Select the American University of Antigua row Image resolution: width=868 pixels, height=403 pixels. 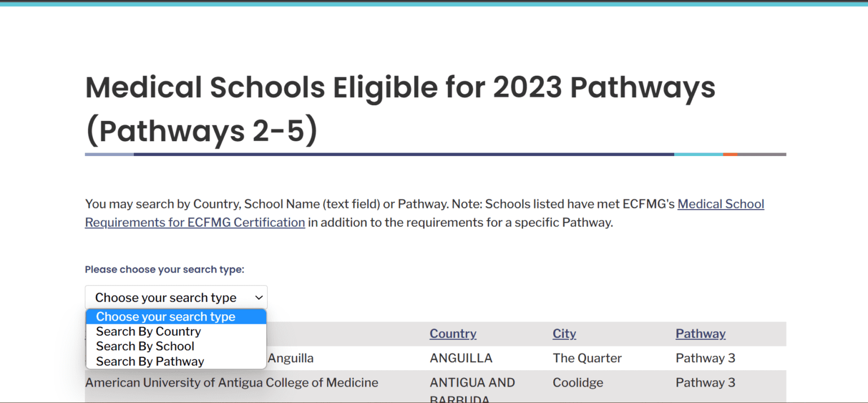(x=231, y=382)
